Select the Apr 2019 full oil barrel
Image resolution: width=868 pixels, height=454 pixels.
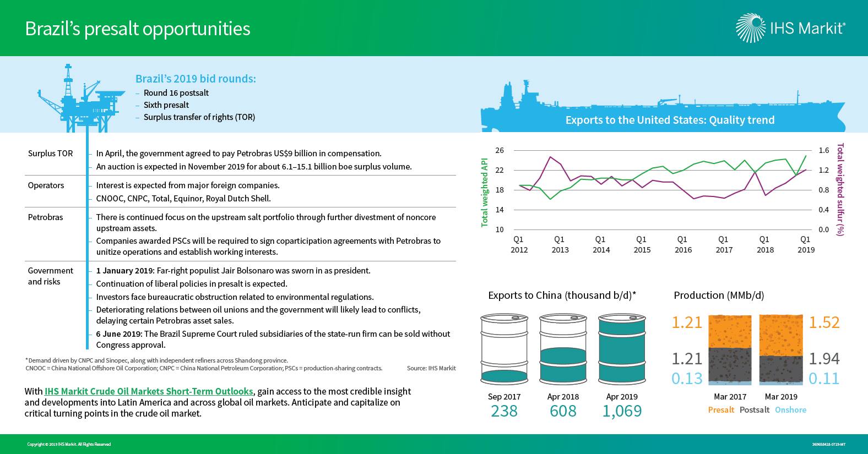click(x=622, y=349)
